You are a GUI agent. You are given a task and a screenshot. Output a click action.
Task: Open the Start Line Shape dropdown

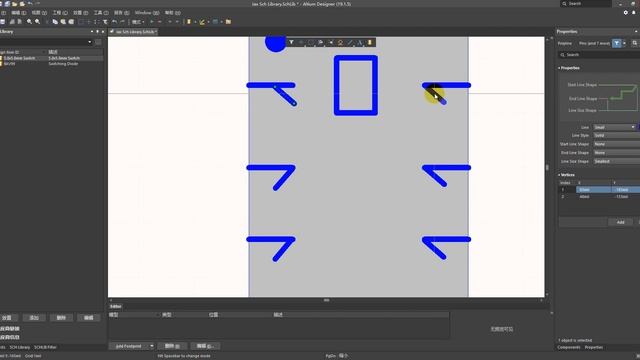coord(617,144)
